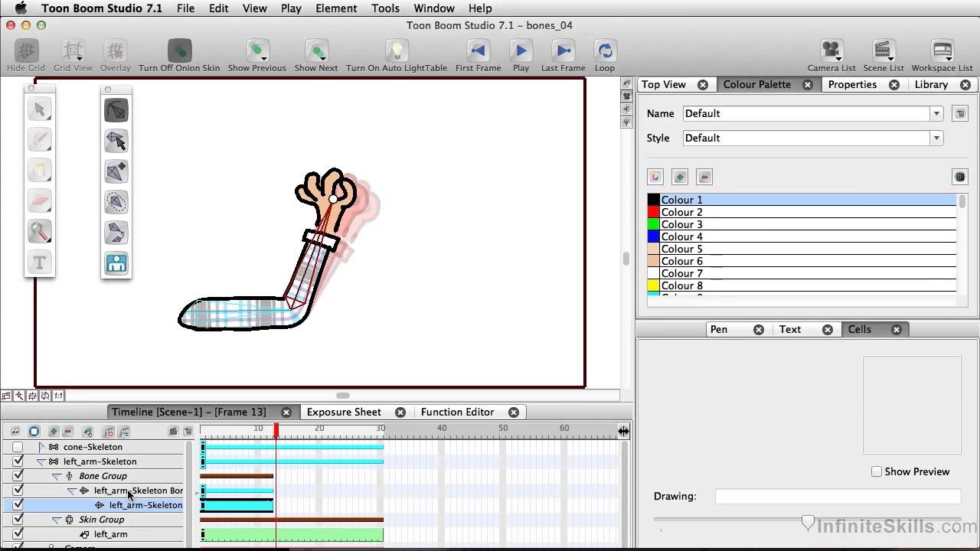Select the Zoom magnifier tool
This screenshot has height=551, width=980.
(x=40, y=232)
